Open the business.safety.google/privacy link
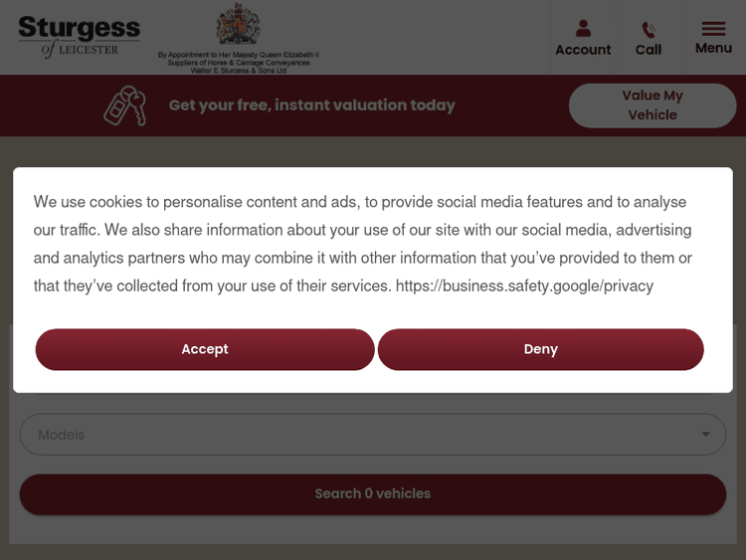The height and width of the screenshot is (560, 746). click(524, 285)
